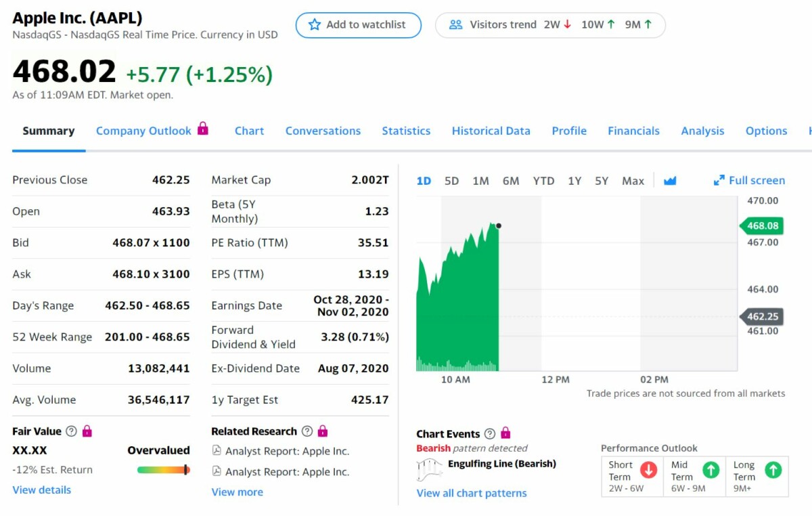Click the Short Term red down arrow
The image size is (812, 516).
point(648,470)
